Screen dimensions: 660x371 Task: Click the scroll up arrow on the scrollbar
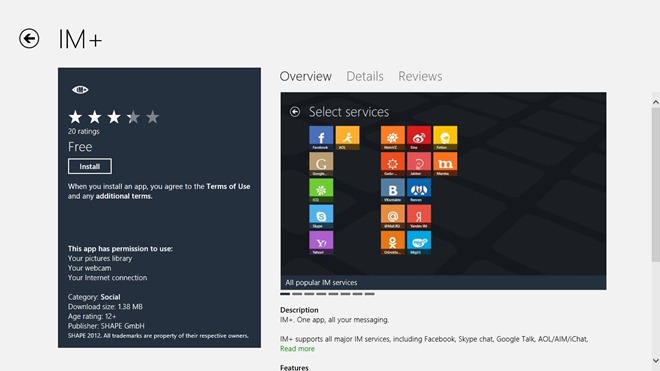point(655,102)
